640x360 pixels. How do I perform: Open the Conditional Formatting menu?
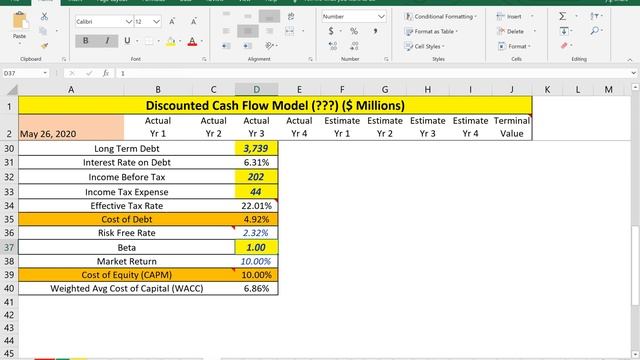point(440,17)
